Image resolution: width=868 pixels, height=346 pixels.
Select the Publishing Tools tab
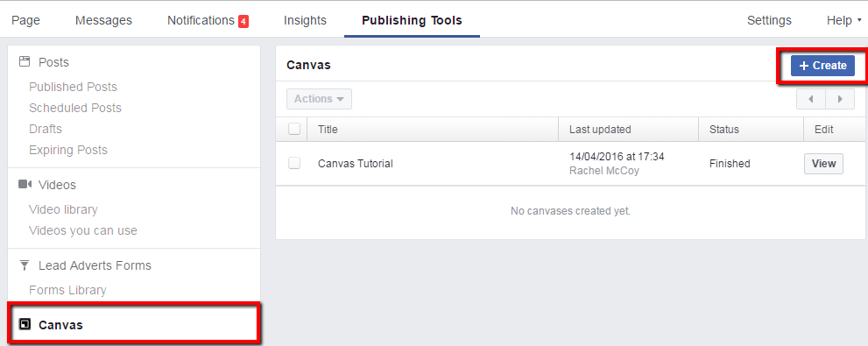tap(412, 20)
